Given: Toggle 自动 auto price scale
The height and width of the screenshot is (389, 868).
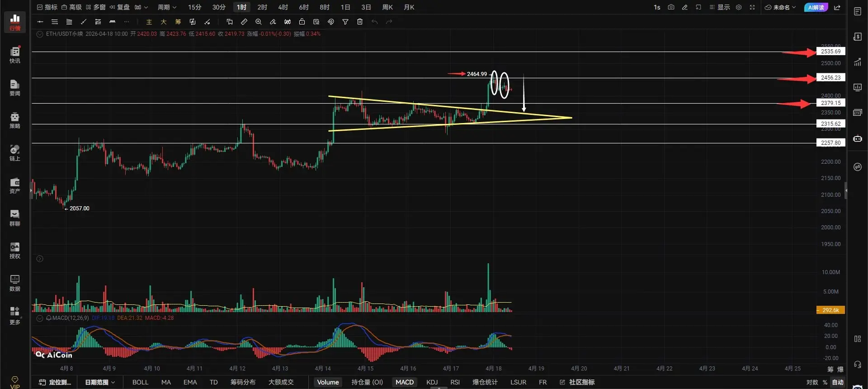Looking at the screenshot, I should point(838,382).
